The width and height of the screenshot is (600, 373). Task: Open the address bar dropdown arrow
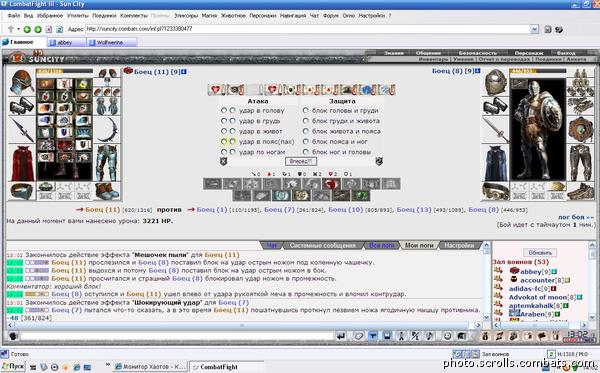point(534,29)
